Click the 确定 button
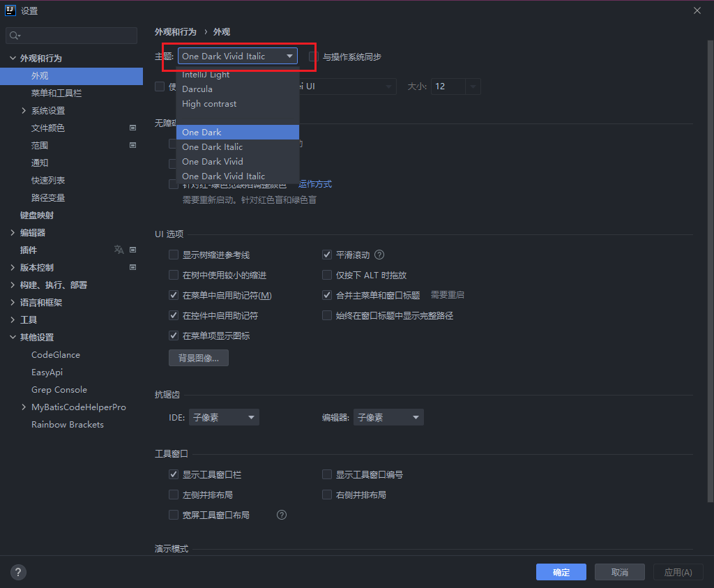This screenshot has width=714, height=588. [561, 572]
